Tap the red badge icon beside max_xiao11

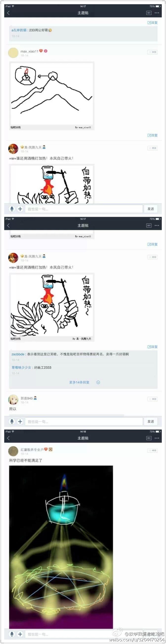pos(41,51)
